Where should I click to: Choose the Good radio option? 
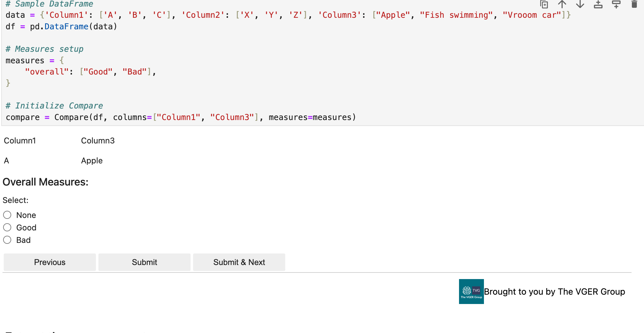click(x=7, y=228)
